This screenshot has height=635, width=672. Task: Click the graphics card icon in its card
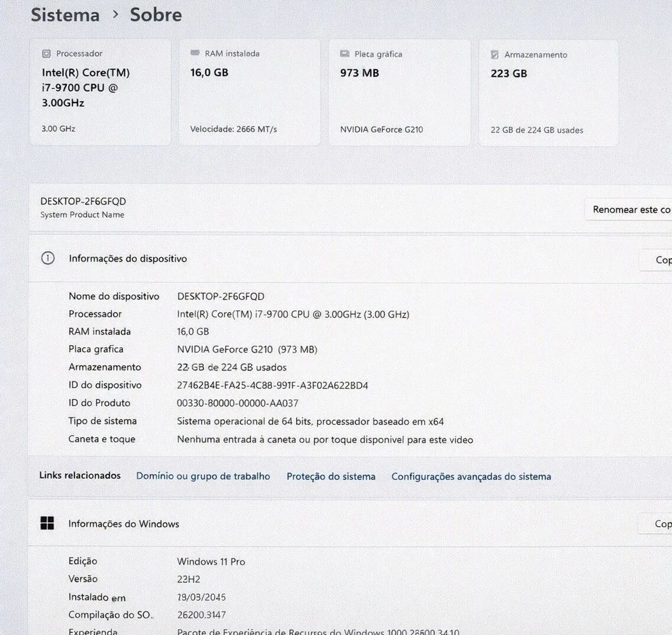(344, 54)
